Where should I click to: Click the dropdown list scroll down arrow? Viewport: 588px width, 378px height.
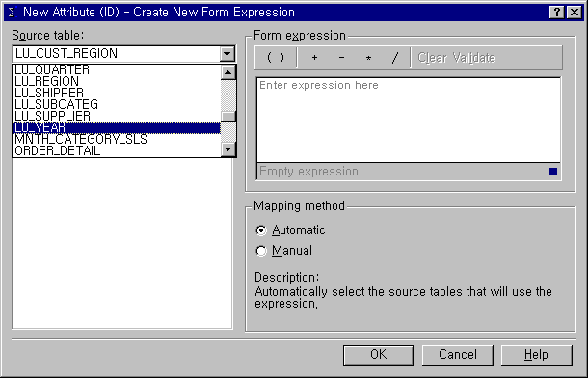point(228,149)
